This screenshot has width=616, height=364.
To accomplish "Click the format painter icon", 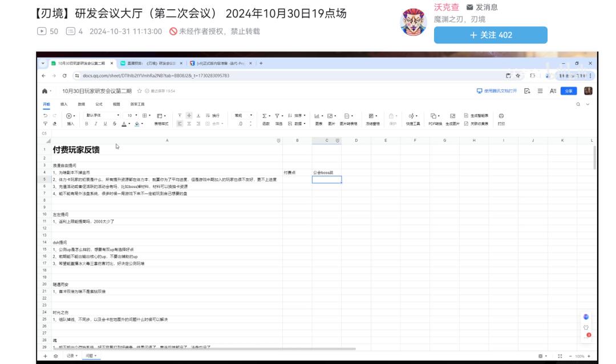I will click(45, 124).
